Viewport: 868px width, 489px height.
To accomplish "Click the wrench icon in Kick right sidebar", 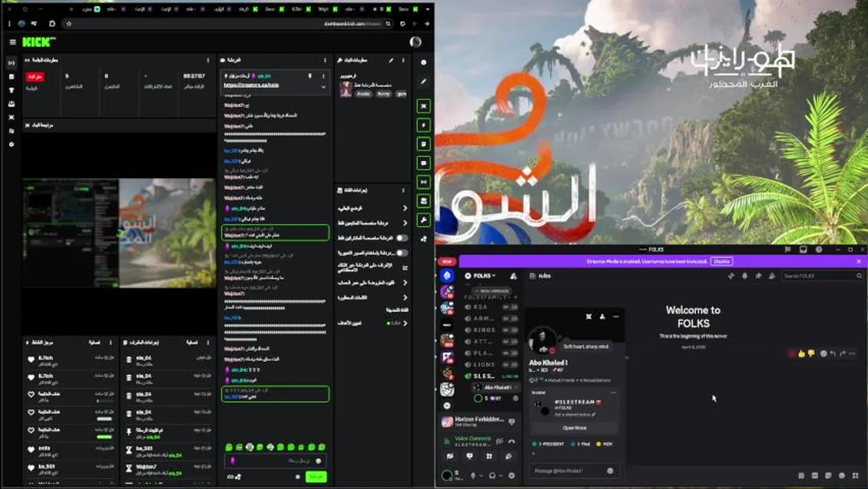I will coord(424,220).
